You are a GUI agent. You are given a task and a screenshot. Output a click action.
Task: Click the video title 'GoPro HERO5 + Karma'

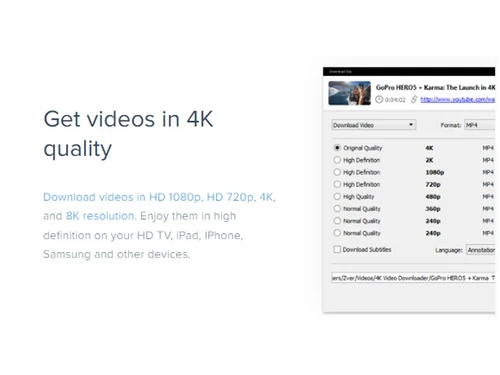pos(435,87)
